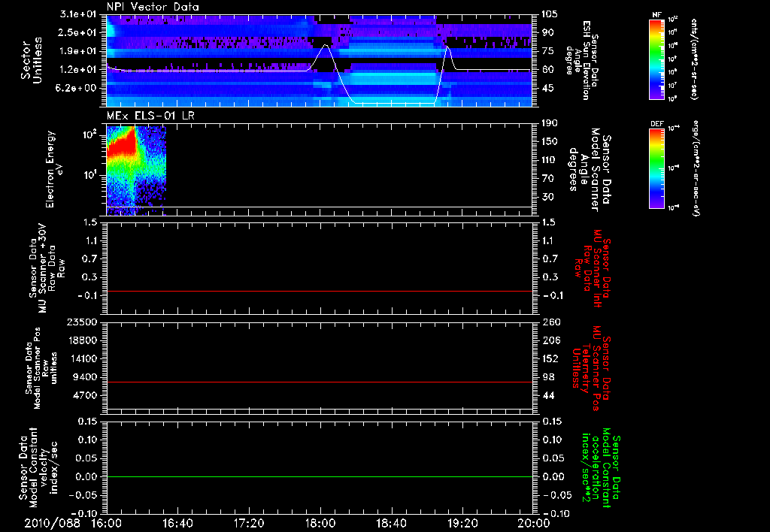Screen dimensions: 770x532
Task: Click the green velocity line
Action: click(x=319, y=476)
